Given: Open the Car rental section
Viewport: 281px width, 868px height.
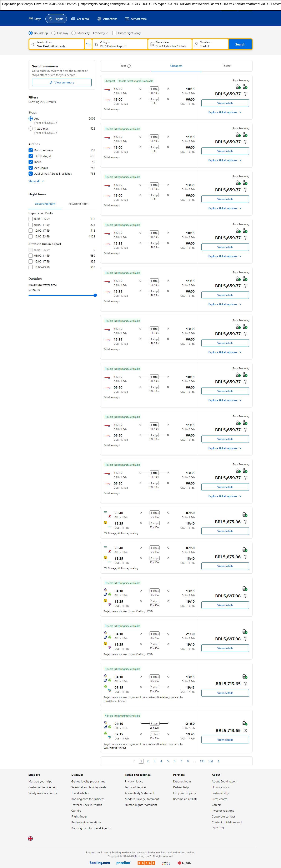Looking at the screenshot, I should pyautogui.click(x=80, y=19).
